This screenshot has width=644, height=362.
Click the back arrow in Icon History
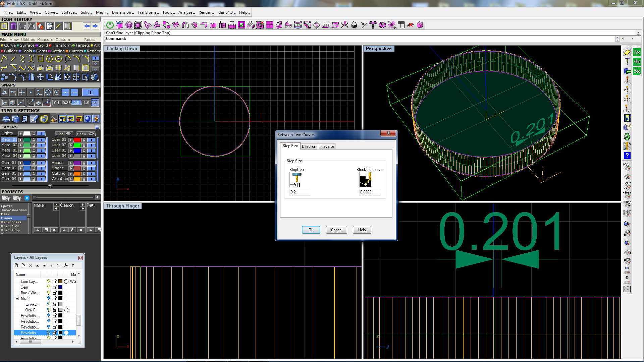(x=87, y=26)
